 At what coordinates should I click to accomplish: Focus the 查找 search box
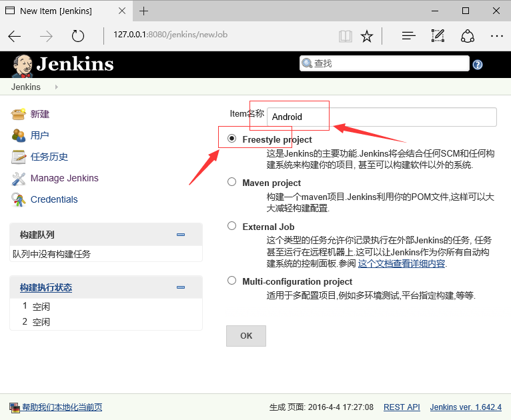(384, 63)
